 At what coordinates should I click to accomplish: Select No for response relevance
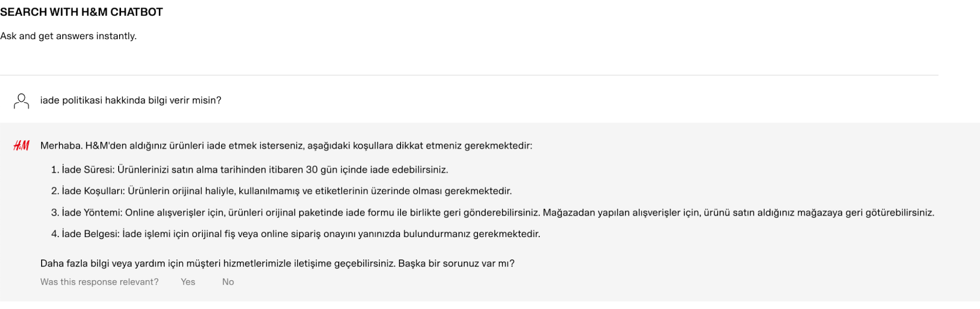(228, 282)
